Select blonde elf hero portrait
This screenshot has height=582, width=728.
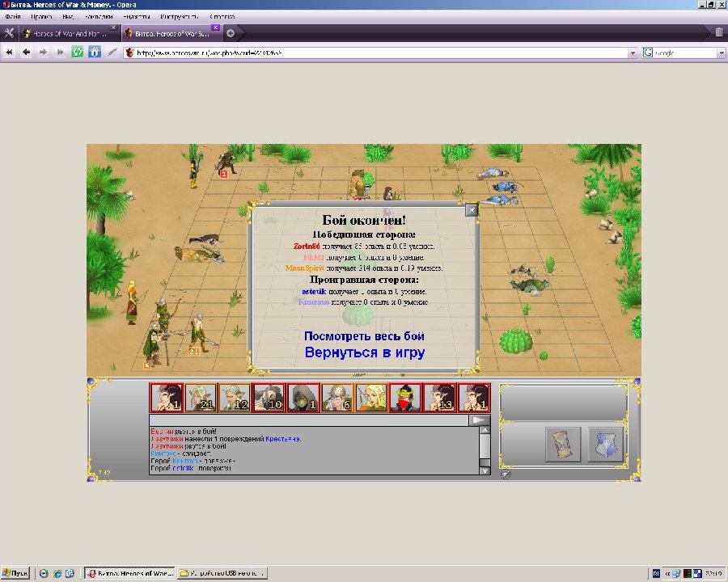371,397
